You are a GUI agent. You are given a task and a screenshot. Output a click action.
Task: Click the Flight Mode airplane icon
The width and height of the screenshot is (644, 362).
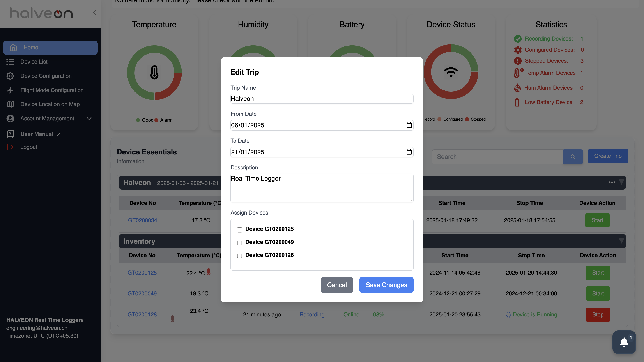[x=10, y=90]
